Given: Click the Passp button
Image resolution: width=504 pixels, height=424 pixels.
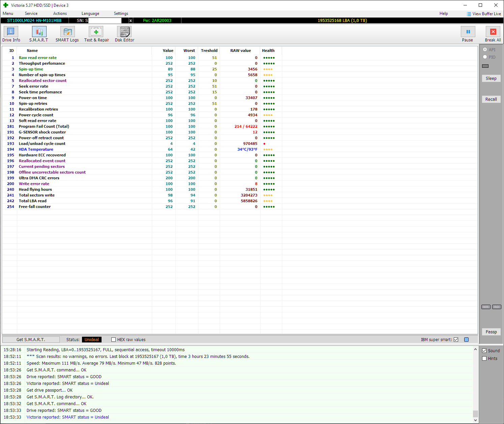Looking at the screenshot, I should 491,332.
